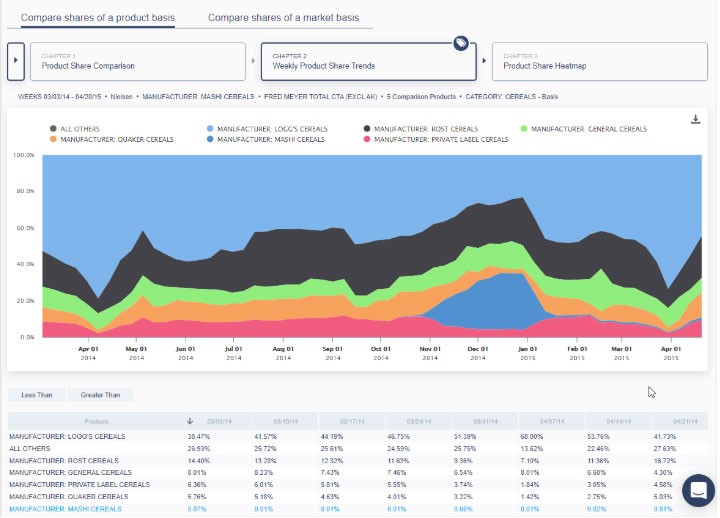Toggle QUAKER CEREALS legend series

click(112, 140)
